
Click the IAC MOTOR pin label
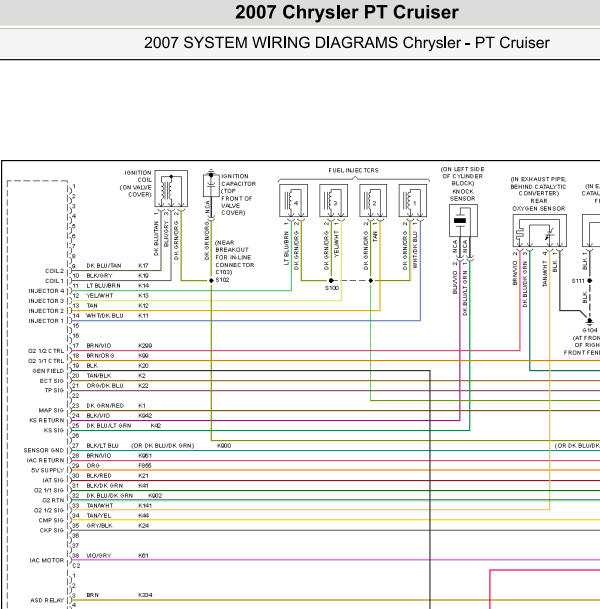[x=47, y=560]
